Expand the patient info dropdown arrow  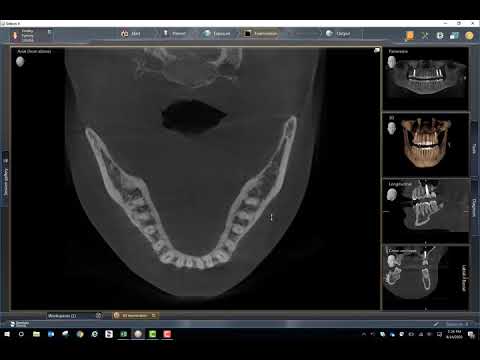pos(49,32)
